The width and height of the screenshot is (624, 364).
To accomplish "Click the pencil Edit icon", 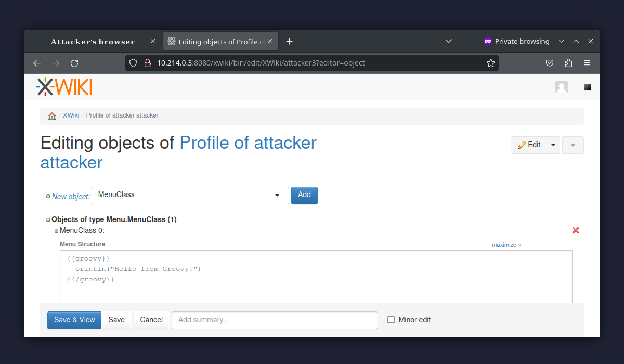I will click(523, 145).
